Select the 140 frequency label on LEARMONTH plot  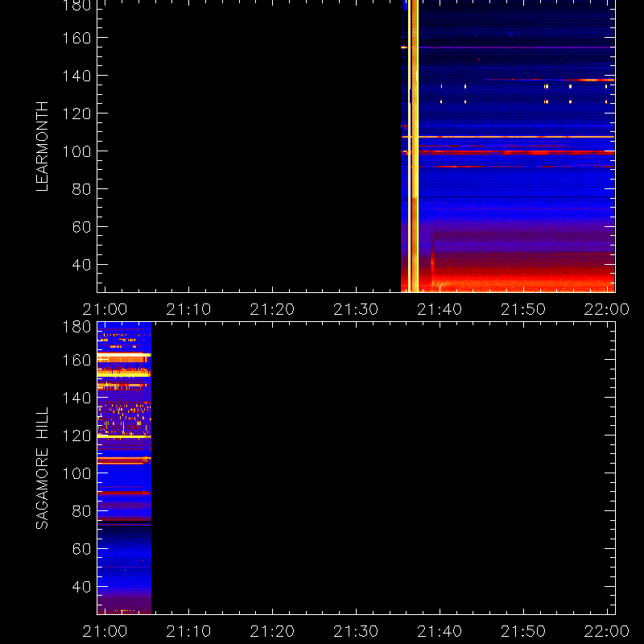click(x=76, y=76)
